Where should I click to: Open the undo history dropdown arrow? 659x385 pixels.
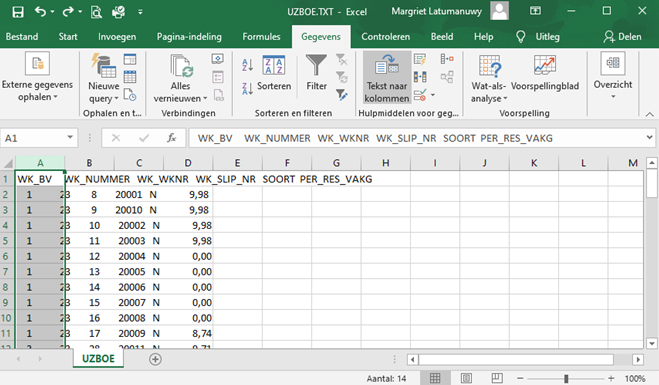point(53,12)
